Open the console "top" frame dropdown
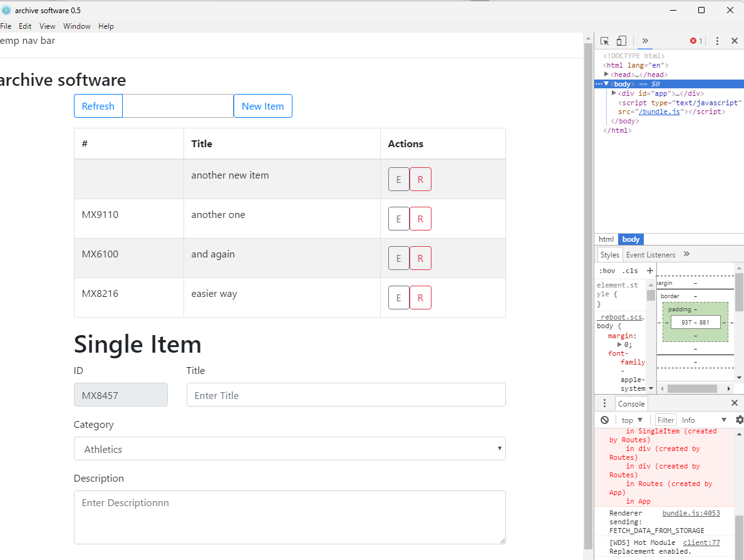This screenshot has height=560, width=744. tap(633, 420)
